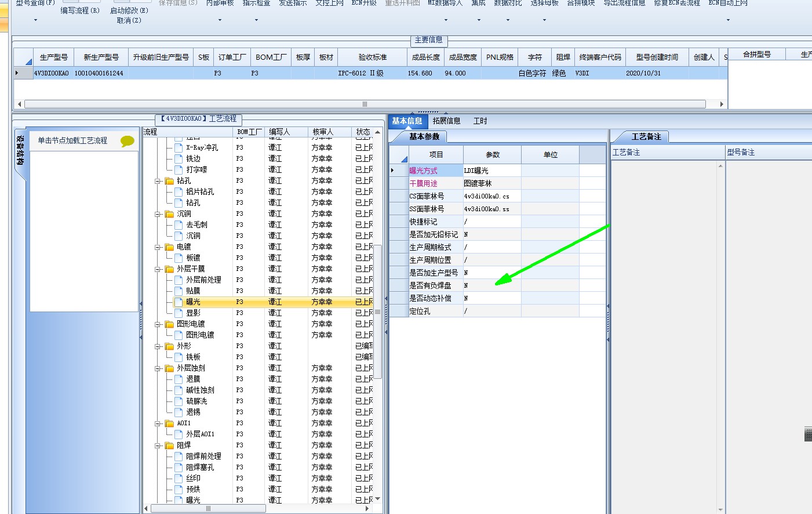This screenshot has height=514, width=812.
Task: Open the dropdown arrow under 选择母板
Action: 544,20
